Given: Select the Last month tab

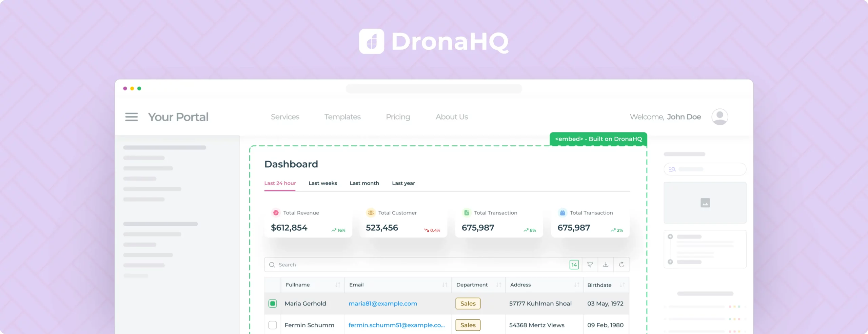Looking at the screenshot, I should pyautogui.click(x=364, y=183).
